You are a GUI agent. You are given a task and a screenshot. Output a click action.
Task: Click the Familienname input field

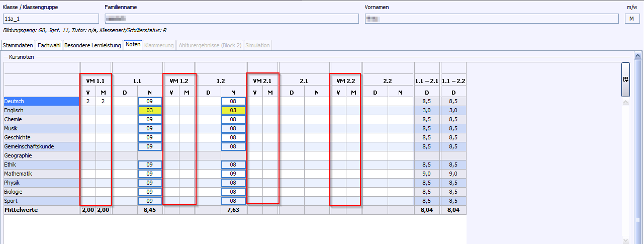[231, 19]
